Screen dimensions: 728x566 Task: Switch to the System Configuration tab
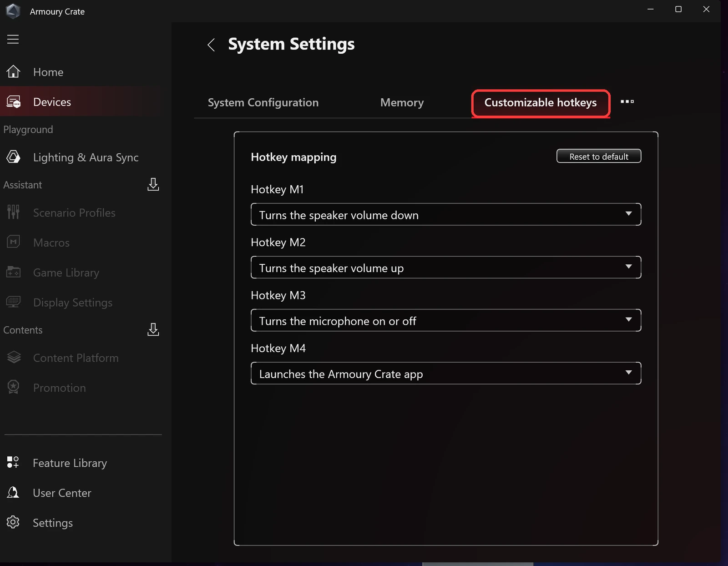pyautogui.click(x=263, y=102)
